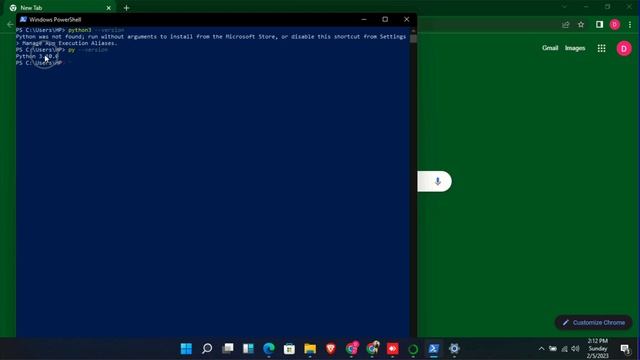Close the New Tab tab in Chrome
Image resolution: width=640 pixels, height=360 pixels.
[x=109, y=8]
